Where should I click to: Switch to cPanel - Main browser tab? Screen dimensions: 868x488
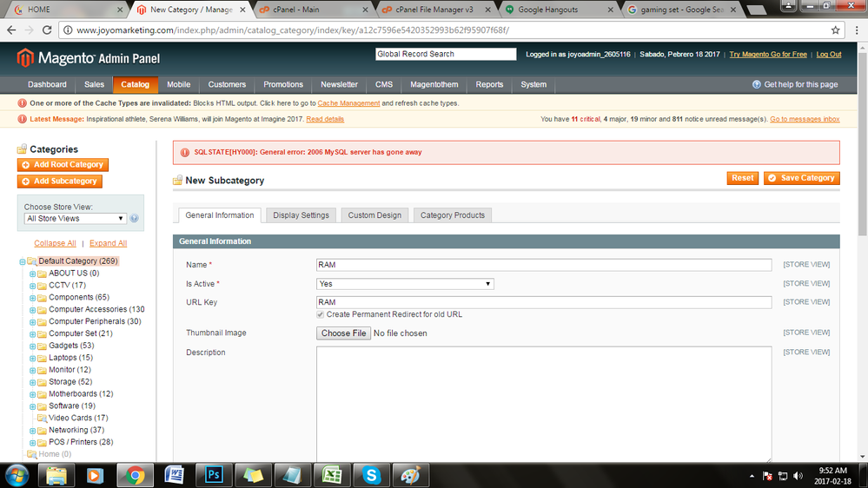pos(313,10)
